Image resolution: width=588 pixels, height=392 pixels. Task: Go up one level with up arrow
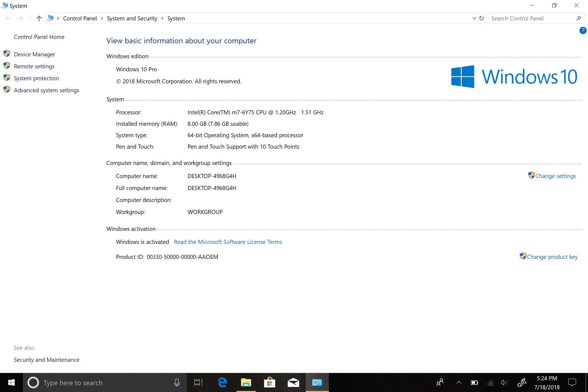pos(39,18)
